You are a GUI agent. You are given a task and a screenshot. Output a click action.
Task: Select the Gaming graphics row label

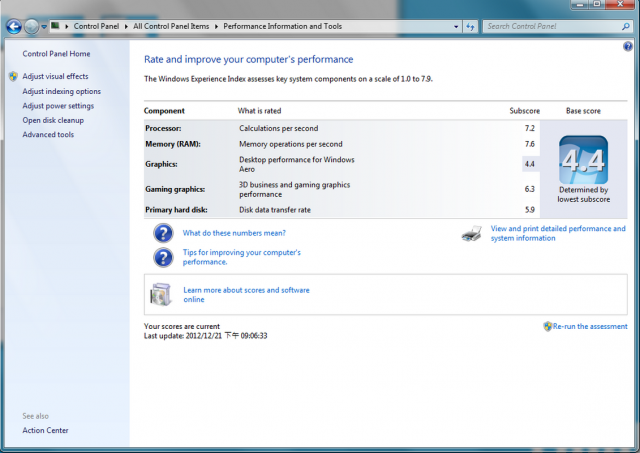(x=175, y=189)
